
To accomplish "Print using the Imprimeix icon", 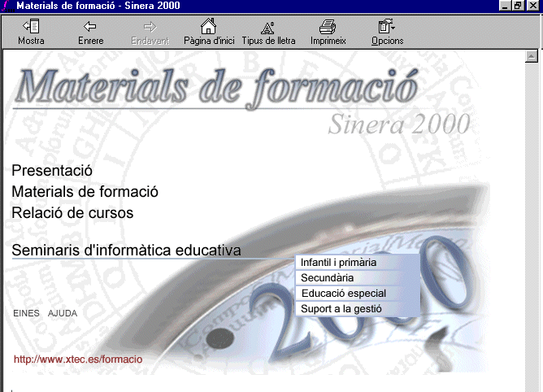I will click(328, 27).
